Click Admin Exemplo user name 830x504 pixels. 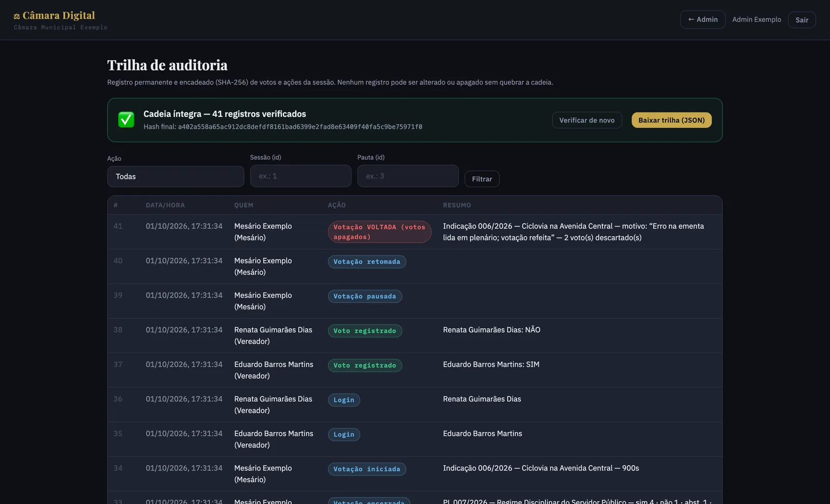(756, 20)
